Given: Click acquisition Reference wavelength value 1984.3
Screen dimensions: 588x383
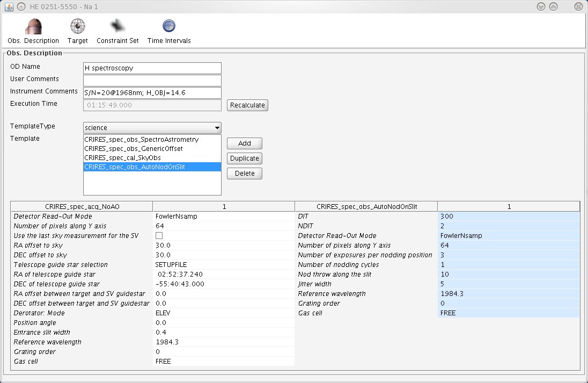Looking at the screenshot, I should pyautogui.click(x=224, y=342).
